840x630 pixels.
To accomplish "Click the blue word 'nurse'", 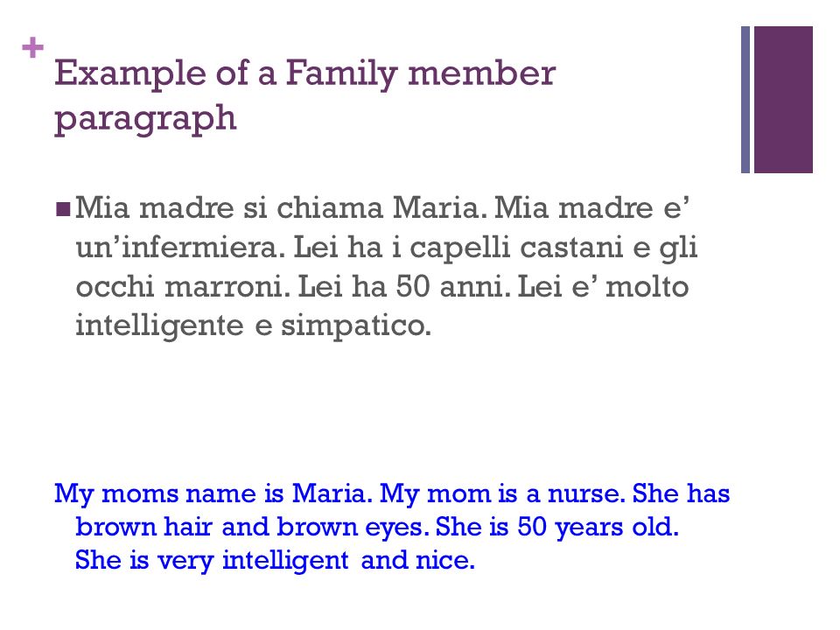I will pyautogui.click(x=586, y=493).
